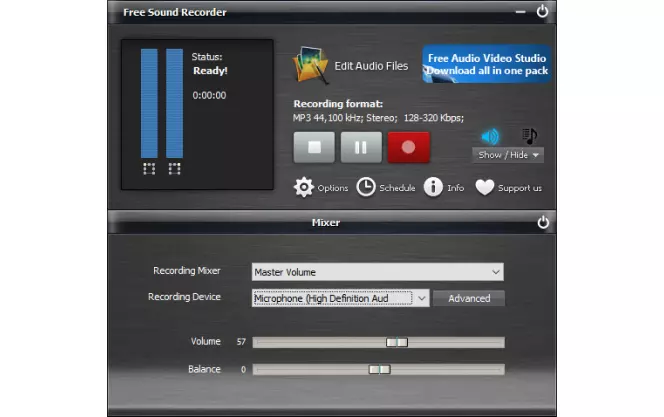Click the Support us label
This screenshot has height=417, width=664.
point(520,188)
